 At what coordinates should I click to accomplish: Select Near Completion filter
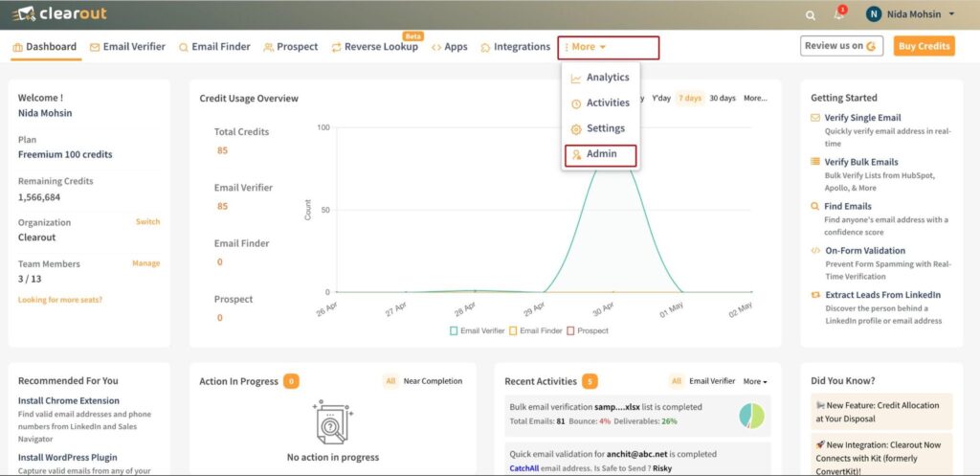(x=434, y=381)
